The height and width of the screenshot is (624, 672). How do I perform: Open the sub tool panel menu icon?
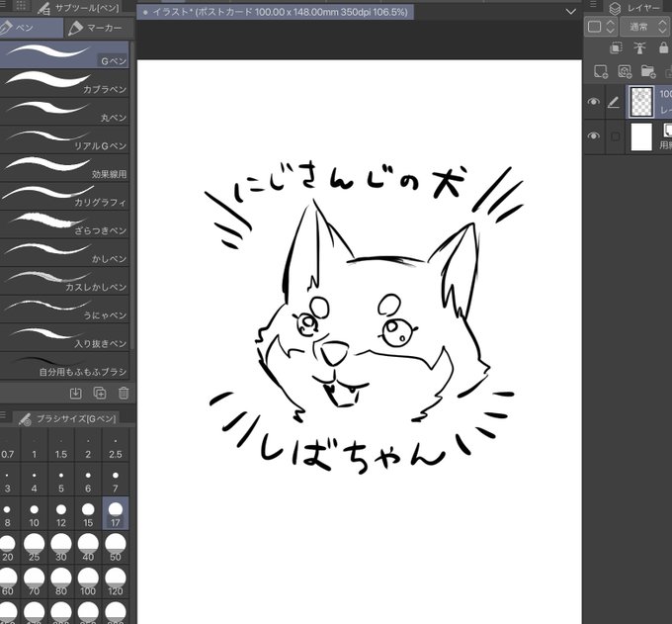pyautogui.click(x=3, y=6)
